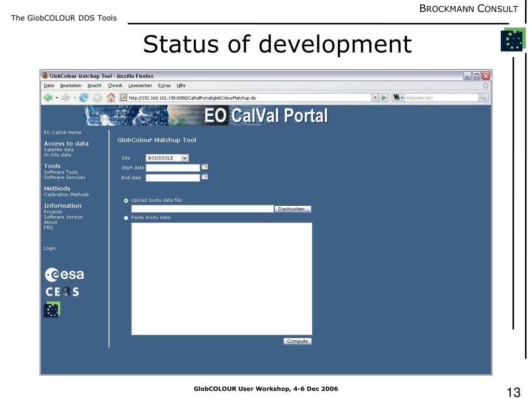Viewport: 532px width, 399px height.
Task: Open the Site dropdown showing BOUSSOLE
Action: pyautogui.click(x=167, y=158)
